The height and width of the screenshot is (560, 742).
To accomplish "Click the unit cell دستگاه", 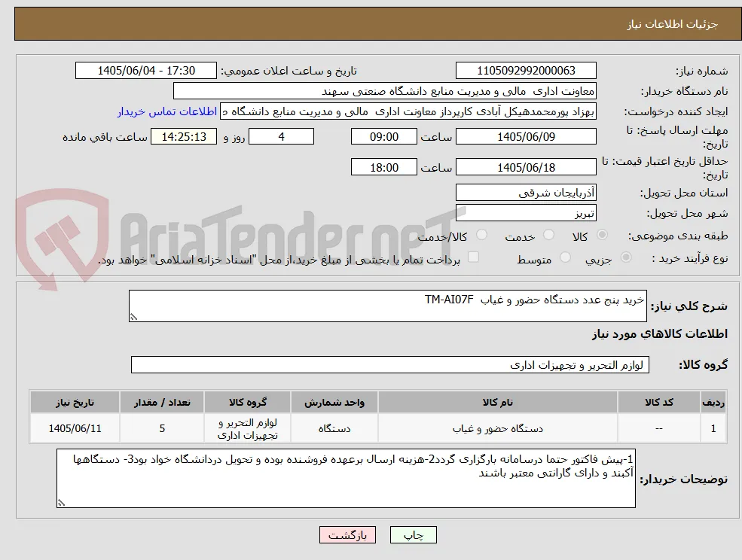I will click(334, 428).
